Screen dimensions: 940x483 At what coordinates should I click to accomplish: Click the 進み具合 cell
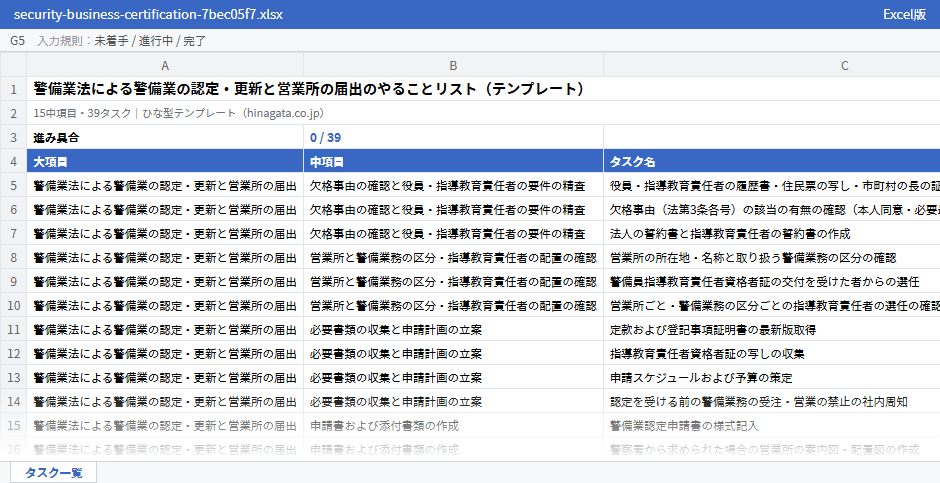(165, 137)
